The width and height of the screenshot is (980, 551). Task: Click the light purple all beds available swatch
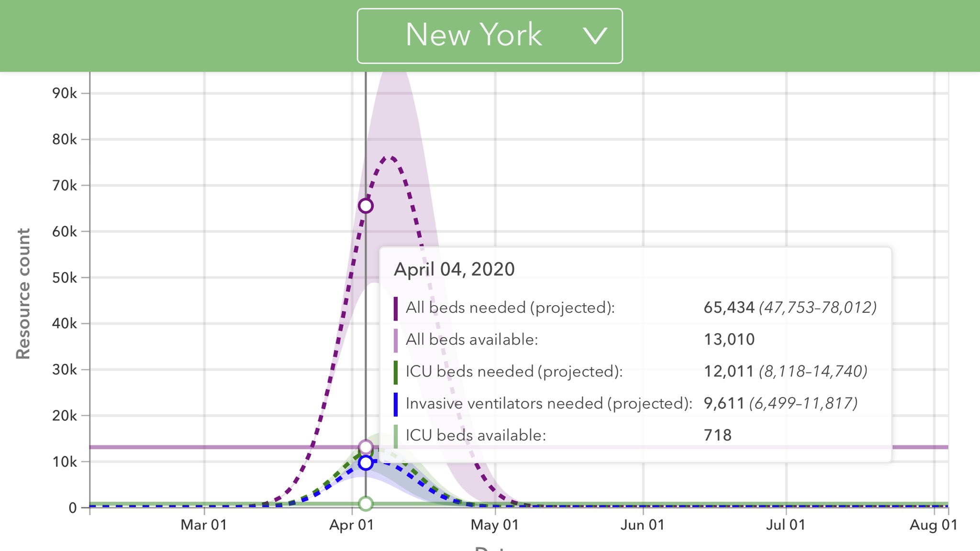396,341
